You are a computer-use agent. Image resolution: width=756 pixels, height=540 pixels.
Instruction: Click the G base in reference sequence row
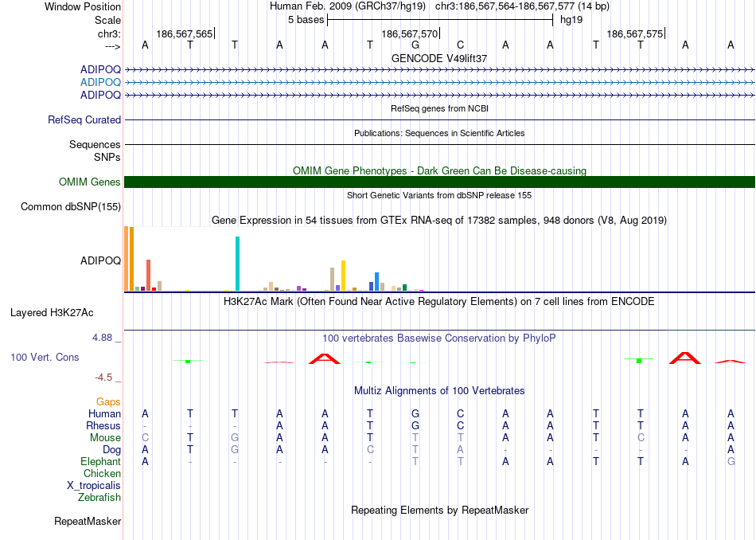click(415, 45)
